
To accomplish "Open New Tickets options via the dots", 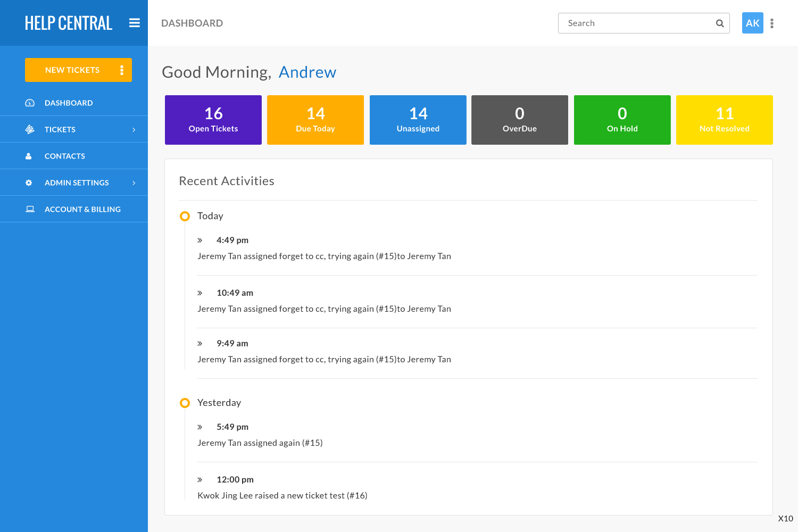I will pos(122,70).
